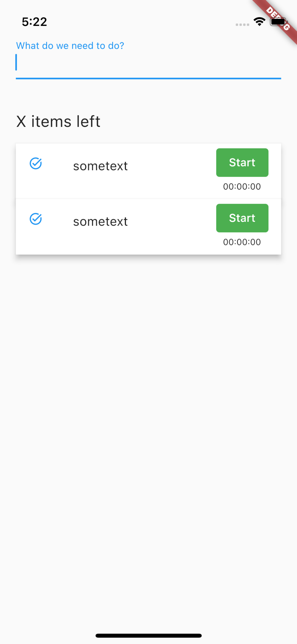Screen dimensions: 297x644
Task: Click the blue underline of the input
Action: click(x=148, y=78)
